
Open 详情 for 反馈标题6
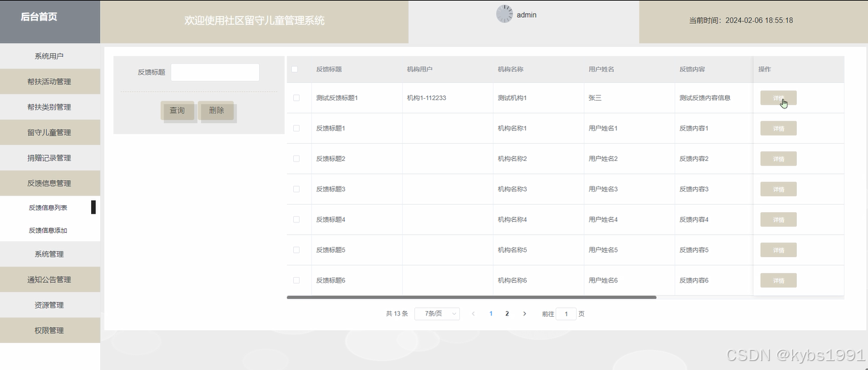tap(778, 280)
